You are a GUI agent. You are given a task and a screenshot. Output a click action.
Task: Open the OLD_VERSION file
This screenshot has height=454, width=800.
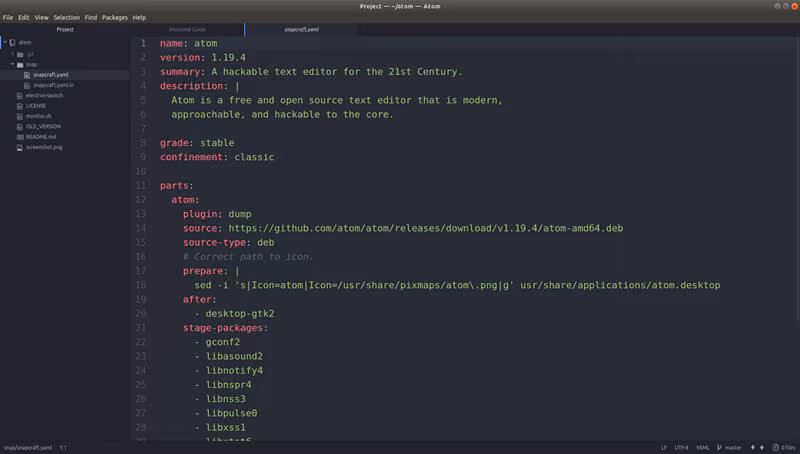point(43,127)
